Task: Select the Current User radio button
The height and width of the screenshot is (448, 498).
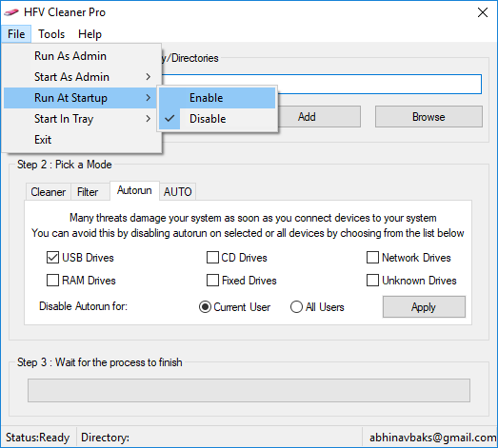Action: tap(205, 307)
